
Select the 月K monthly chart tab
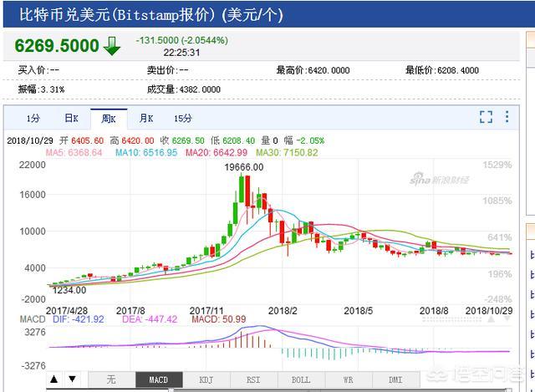click(146, 118)
